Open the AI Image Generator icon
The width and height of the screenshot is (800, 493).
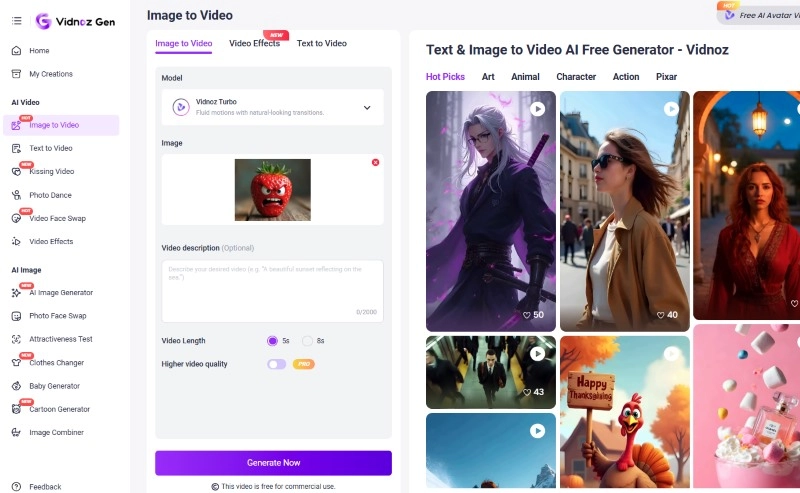pos(16,293)
